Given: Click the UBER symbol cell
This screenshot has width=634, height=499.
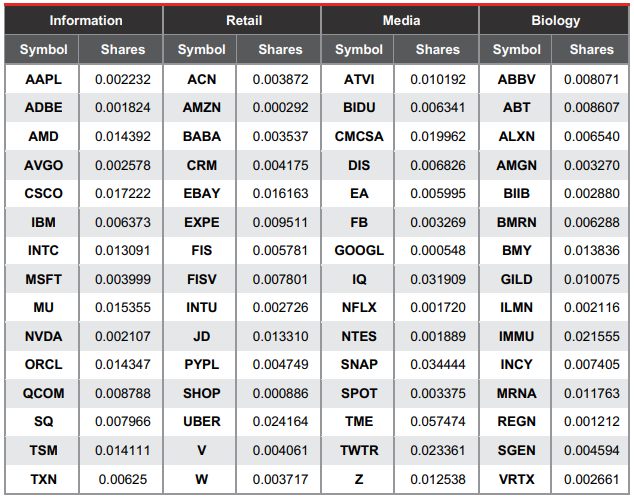Looking at the screenshot, I should (x=200, y=422).
